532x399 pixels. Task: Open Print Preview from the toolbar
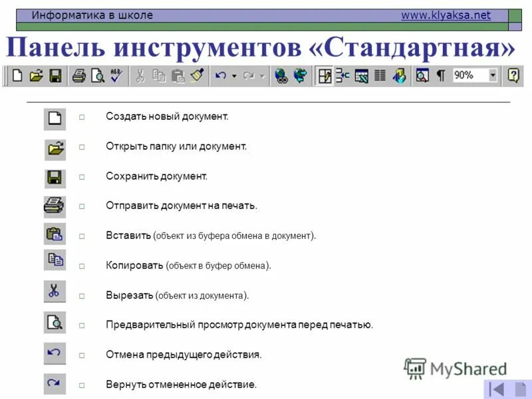(x=98, y=75)
